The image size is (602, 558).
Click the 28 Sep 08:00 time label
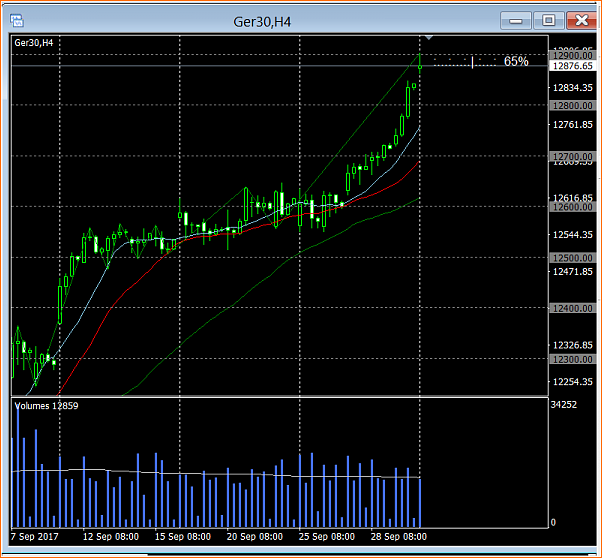(399, 536)
